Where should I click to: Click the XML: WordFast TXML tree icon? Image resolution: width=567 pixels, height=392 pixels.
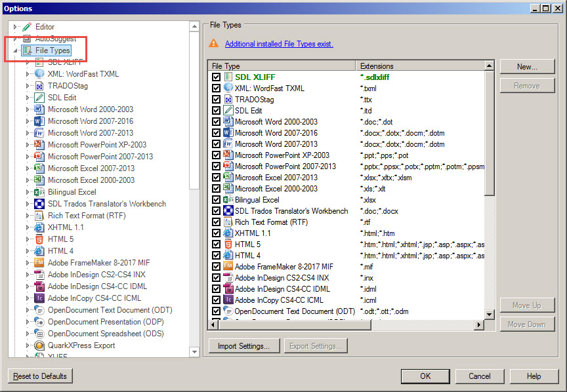tap(39, 74)
